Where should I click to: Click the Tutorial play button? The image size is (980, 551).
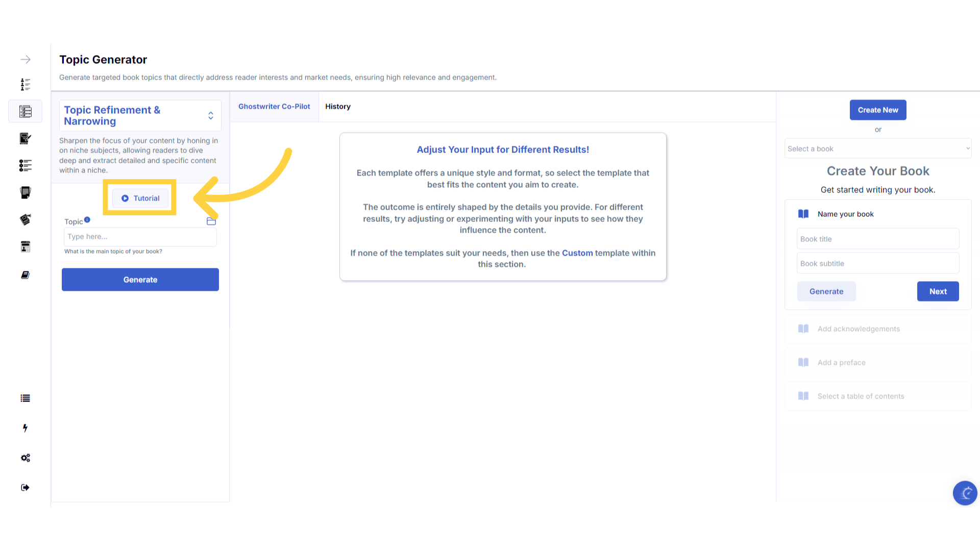[140, 198]
